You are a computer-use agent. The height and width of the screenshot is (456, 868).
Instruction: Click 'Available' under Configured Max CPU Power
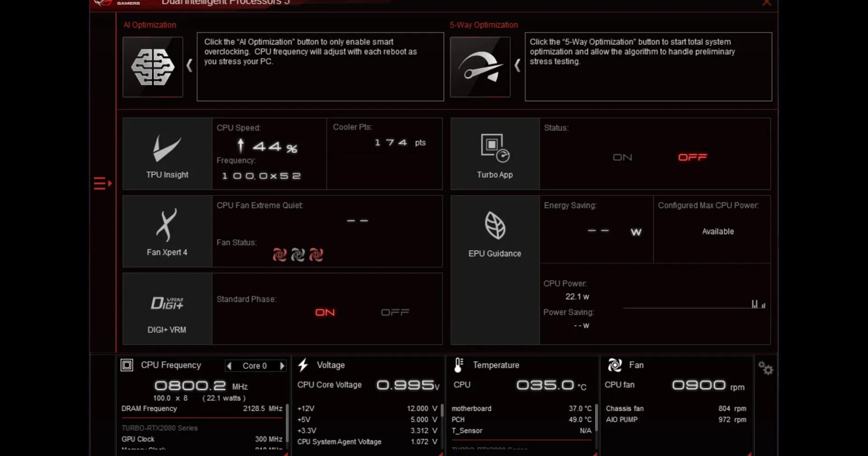pyautogui.click(x=718, y=232)
